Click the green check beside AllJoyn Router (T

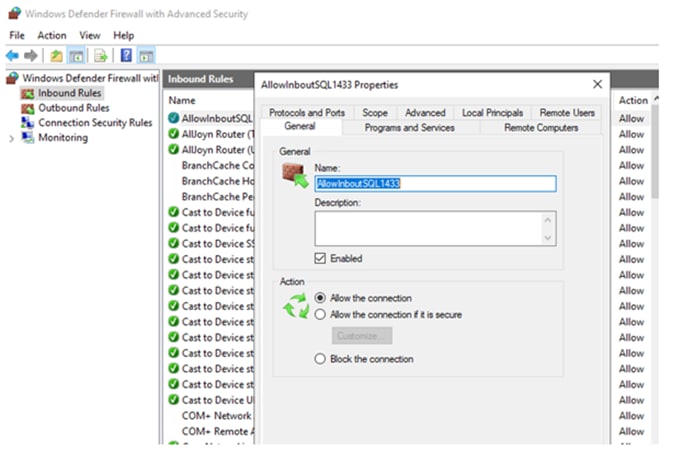[x=174, y=134]
